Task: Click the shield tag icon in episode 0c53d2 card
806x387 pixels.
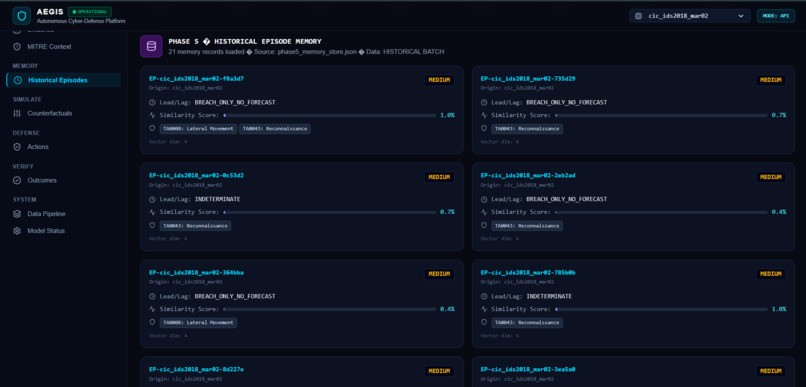Action: pos(152,225)
